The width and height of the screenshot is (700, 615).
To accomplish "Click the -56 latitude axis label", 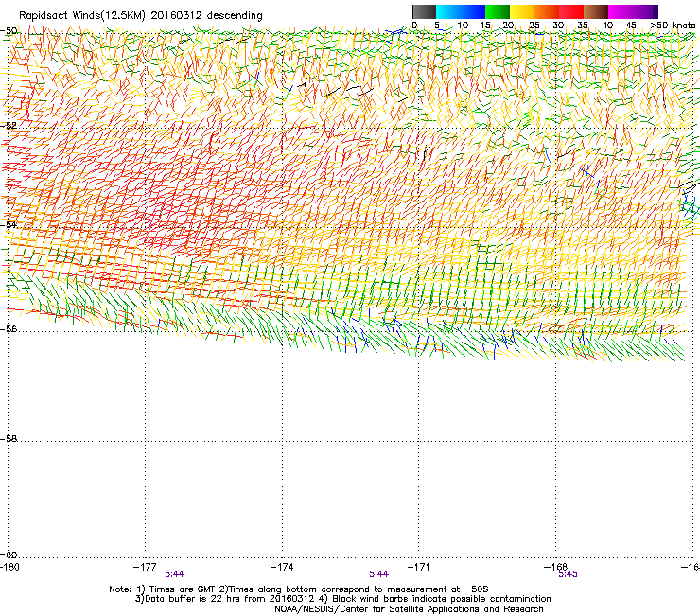I will click(9, 328).
